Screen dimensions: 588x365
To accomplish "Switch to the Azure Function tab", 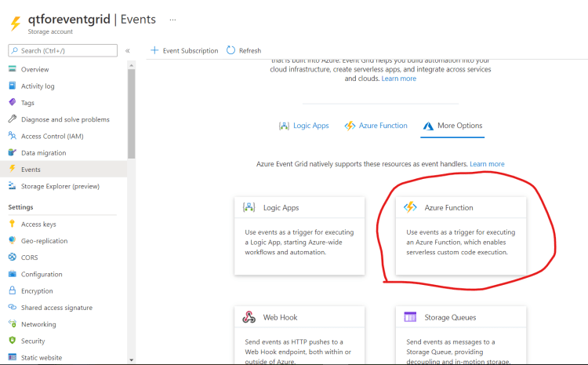I will [376, 126].
